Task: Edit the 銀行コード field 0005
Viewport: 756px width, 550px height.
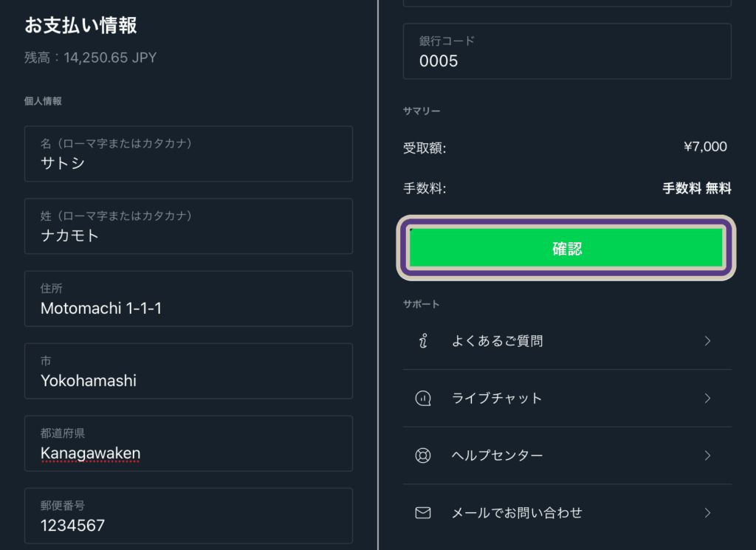Action: pyautogui.click(x=567, y=51)
